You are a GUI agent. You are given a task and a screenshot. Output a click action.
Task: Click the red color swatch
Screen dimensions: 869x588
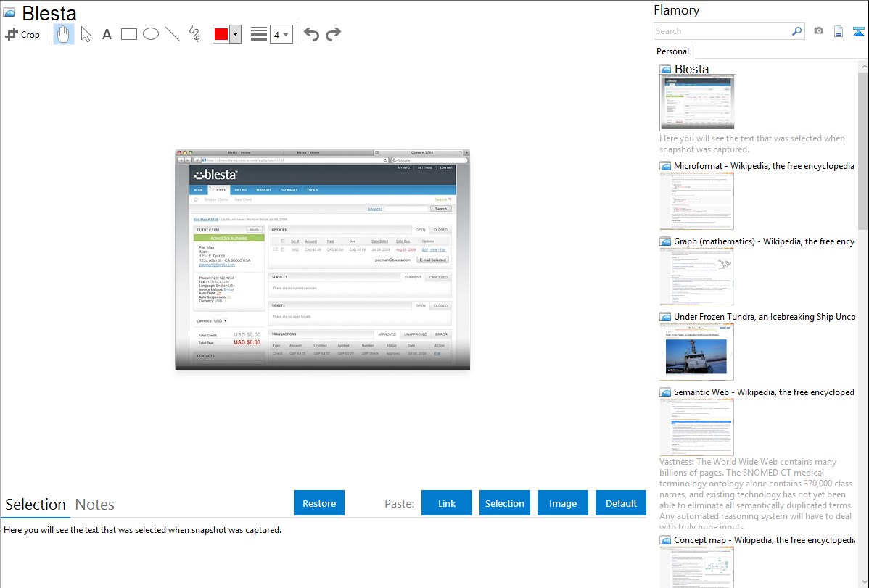tap(221, 34)
